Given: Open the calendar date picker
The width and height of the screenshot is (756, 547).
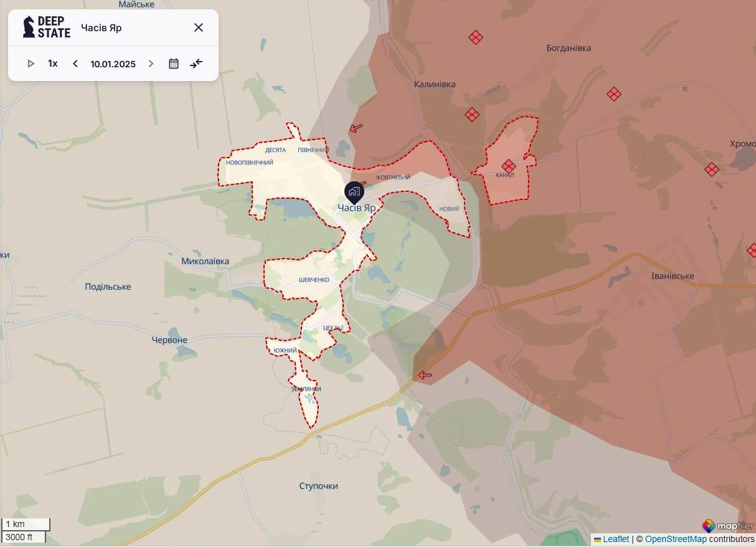Looking at the screenshot, I should pos(173,63).
